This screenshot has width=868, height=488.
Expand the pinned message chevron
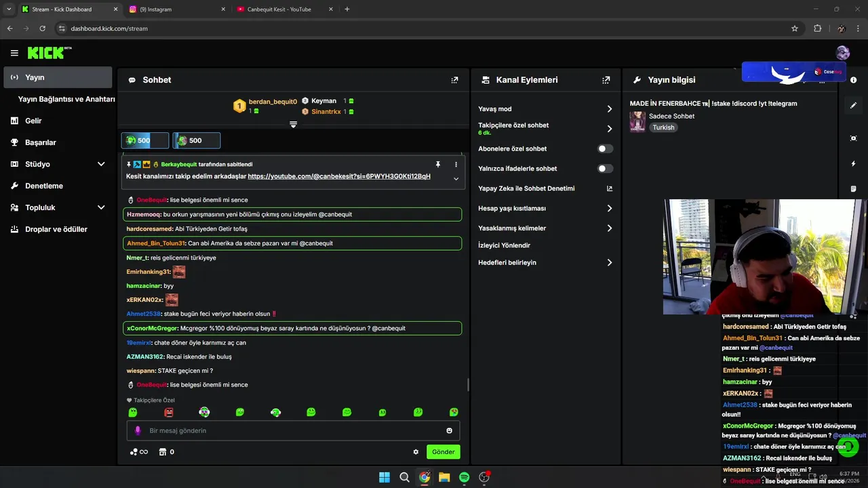tap(456, 179)
